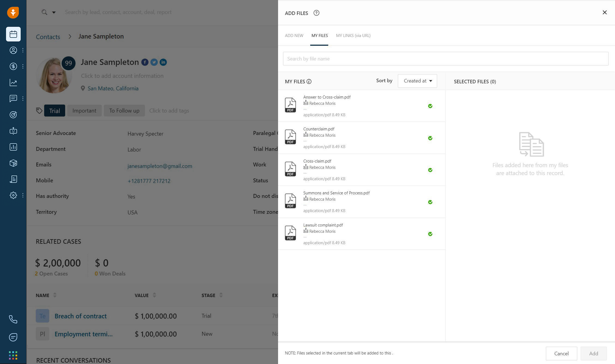Click the Cancel button in Add Files panel
This screenshot has width=615, height=364.
coord(561,353)
